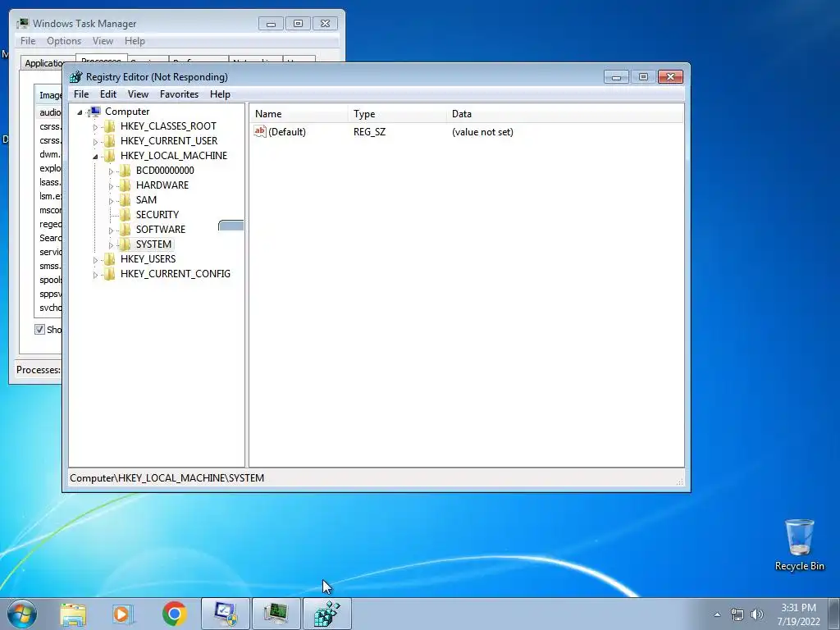This screenshot has width=840, height=630.
Task: Click BCD00000000 folder icon
Action: coord(125,171)
